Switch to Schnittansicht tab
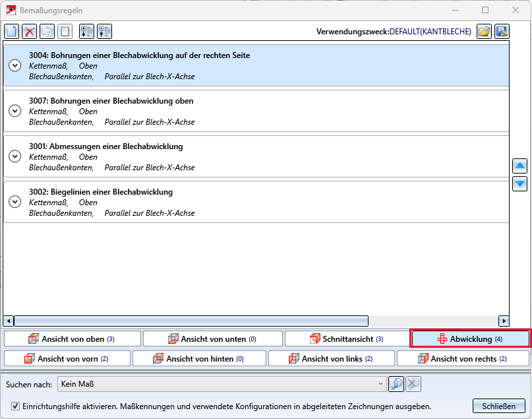532x419 pixels. coord(346,339)
